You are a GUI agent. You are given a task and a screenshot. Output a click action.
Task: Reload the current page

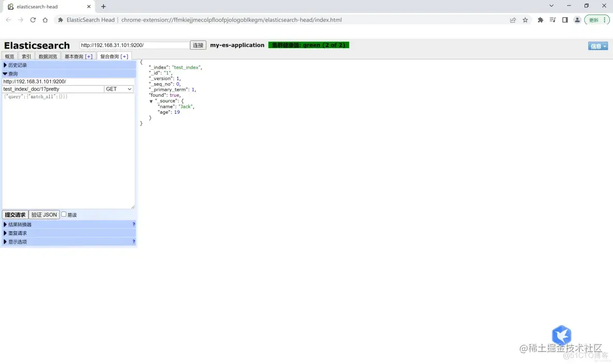coord(33,20)
